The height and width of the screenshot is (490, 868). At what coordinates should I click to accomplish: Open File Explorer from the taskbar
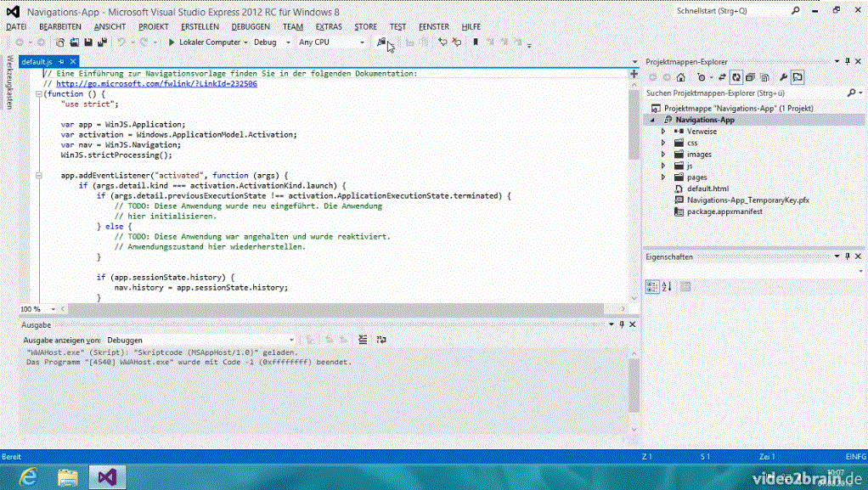coord(68,476)
